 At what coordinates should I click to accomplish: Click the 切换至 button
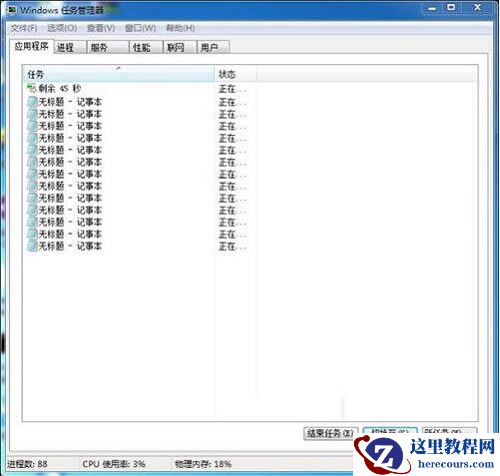click(390, 430)
